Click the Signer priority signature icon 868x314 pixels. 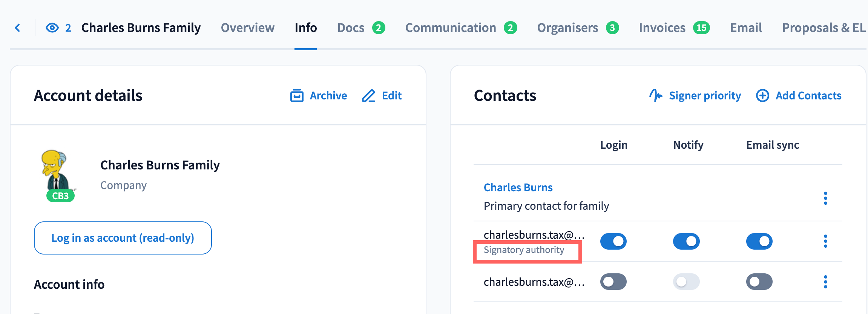pos(656,96)
